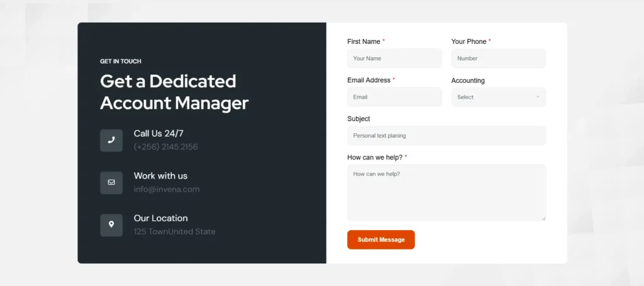Click the Email Address field label
The height and width of the screenshot is (286, 644).
tap(369, 80)
